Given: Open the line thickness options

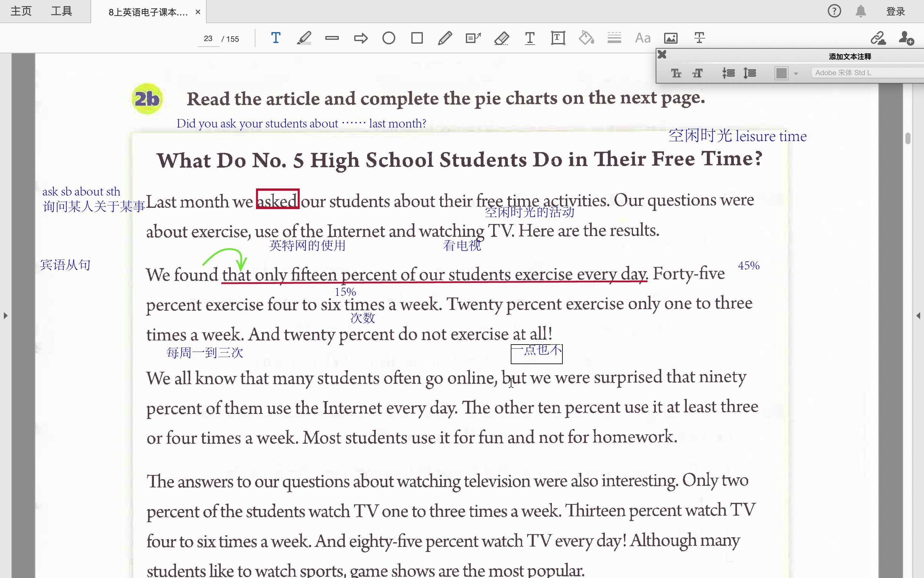Looking at the screenshot, I should pyautogui.click(x=614, y=38).
